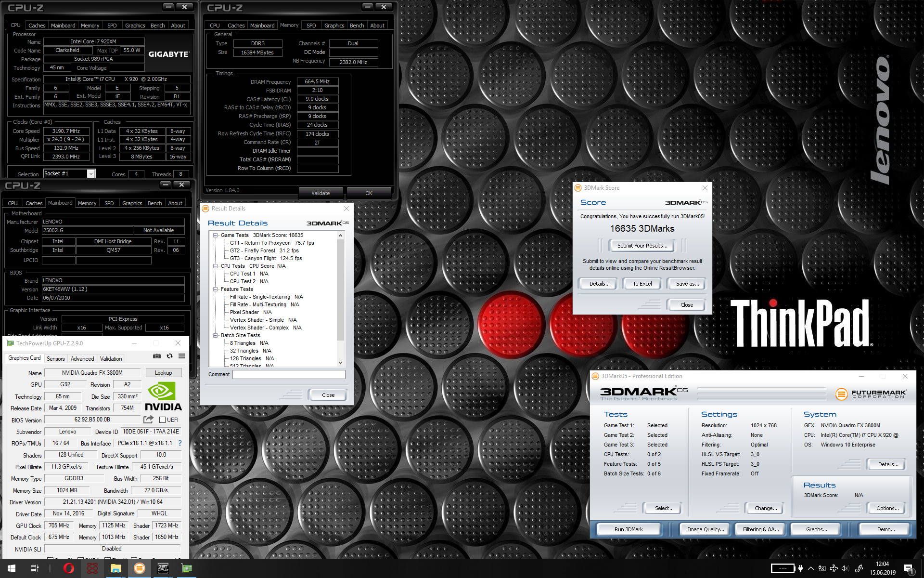Click Save as... in the 3DMark Score dialog

687,283
